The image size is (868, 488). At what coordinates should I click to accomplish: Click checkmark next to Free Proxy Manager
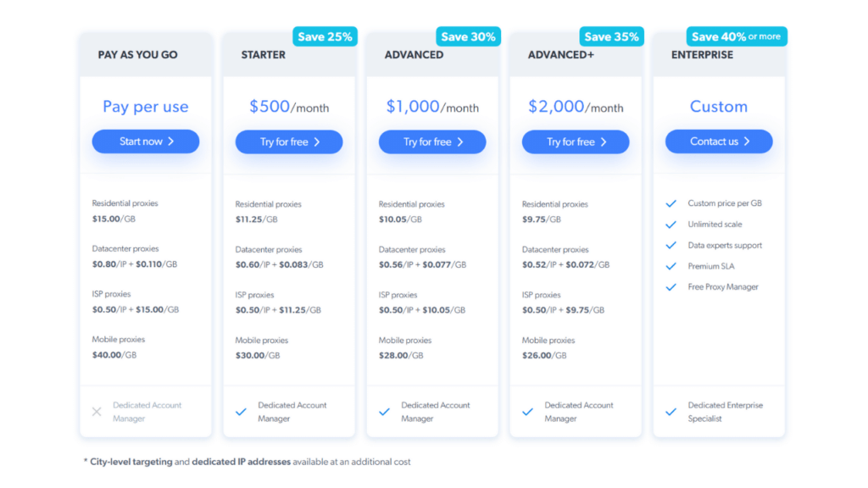pyautogui.click(x=671, y=287)
